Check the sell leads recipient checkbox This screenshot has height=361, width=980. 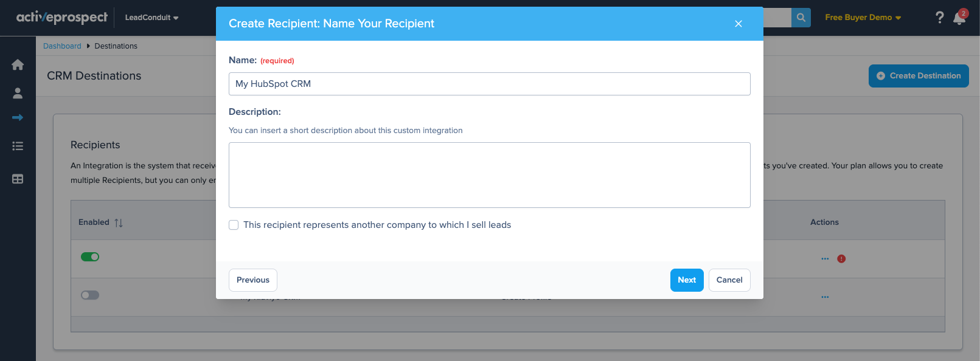pos(234,225)
